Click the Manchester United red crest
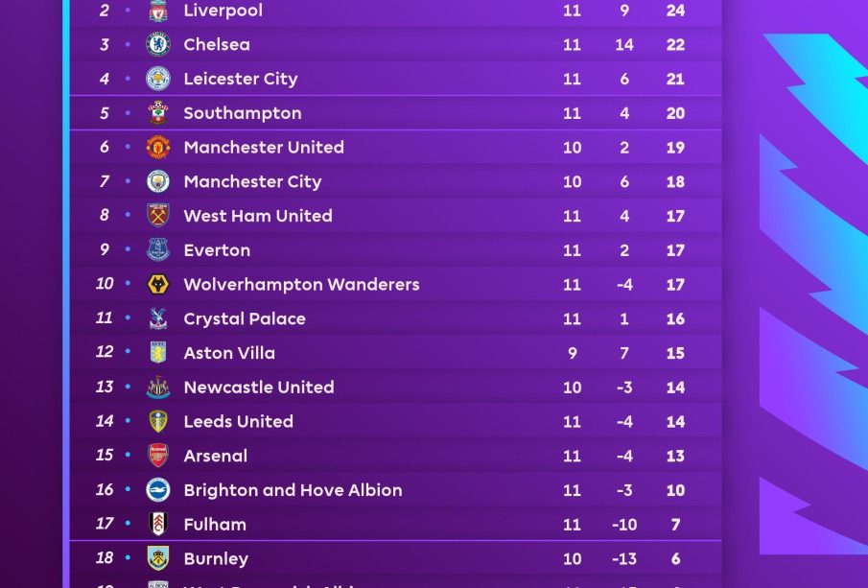This screenshot has width=868, height=588. pos(158,147)
